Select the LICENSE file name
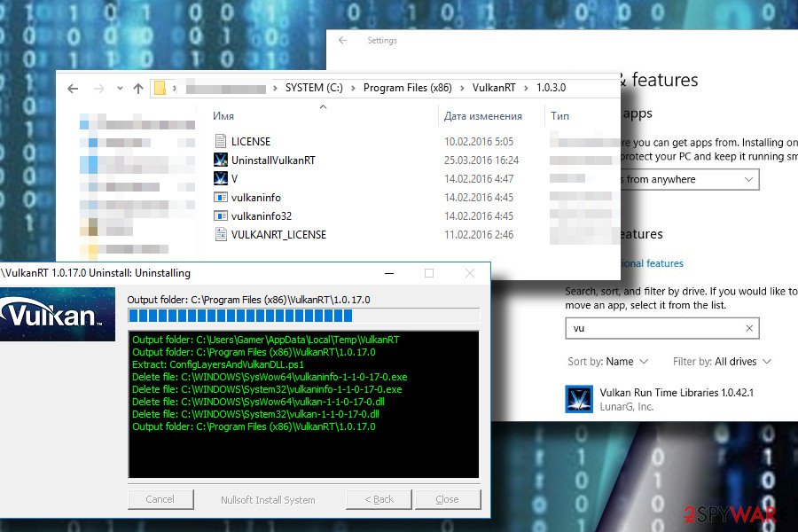 [251, 142]
